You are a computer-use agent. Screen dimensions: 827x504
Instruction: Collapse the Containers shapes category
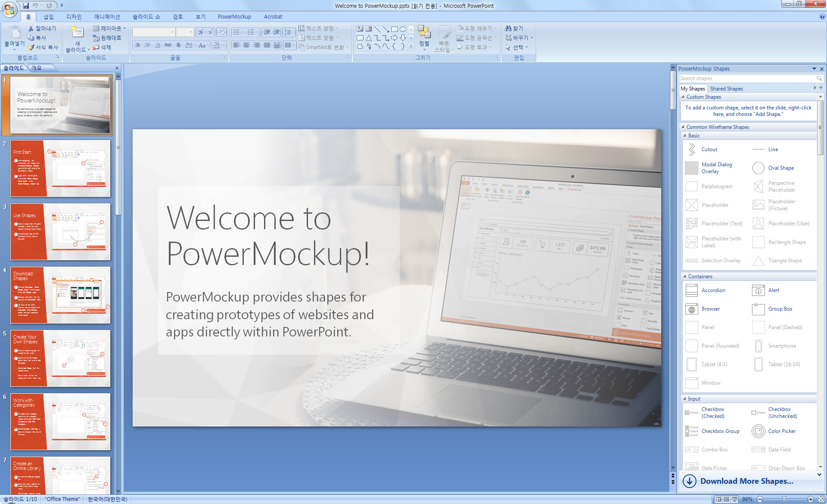(685, 277)
